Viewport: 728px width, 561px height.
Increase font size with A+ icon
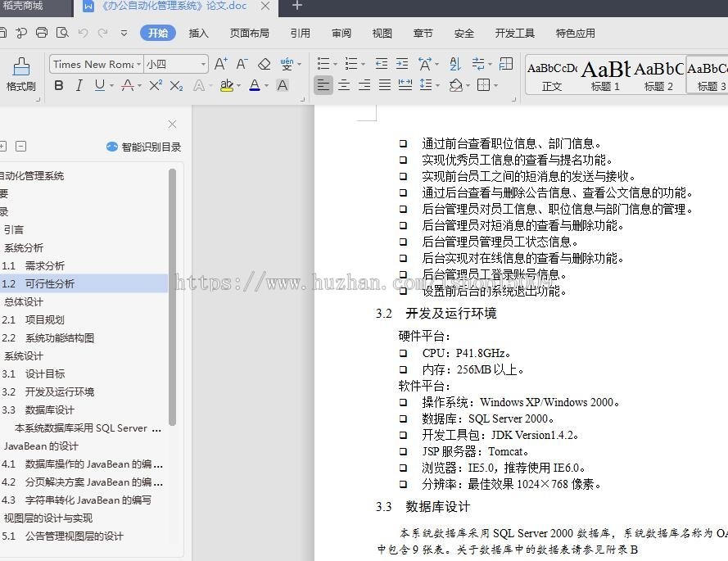220,64
